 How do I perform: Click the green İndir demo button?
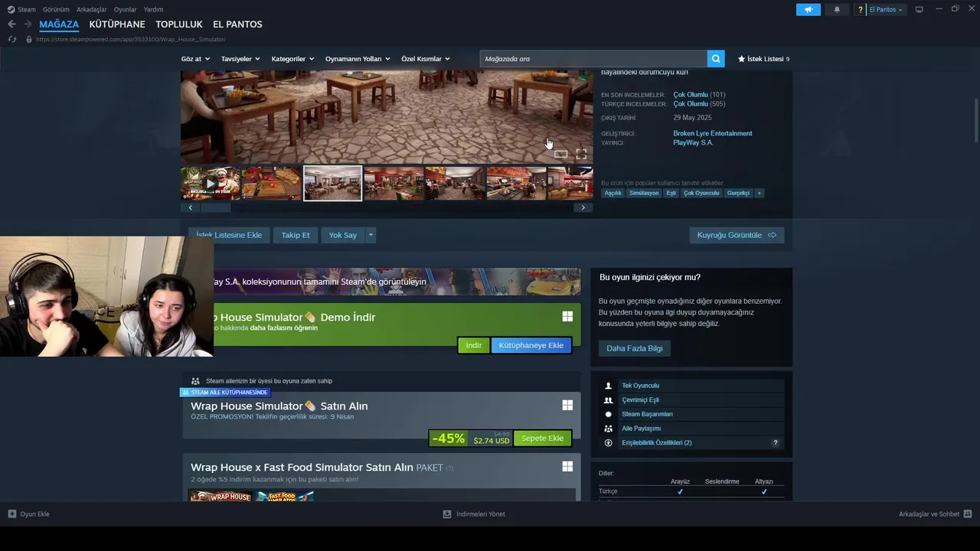point(474,345)
